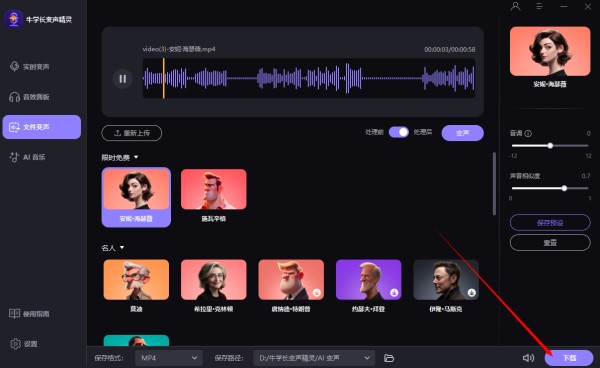
Task: Pause the audio with the pause button
Action: (122, 79)
